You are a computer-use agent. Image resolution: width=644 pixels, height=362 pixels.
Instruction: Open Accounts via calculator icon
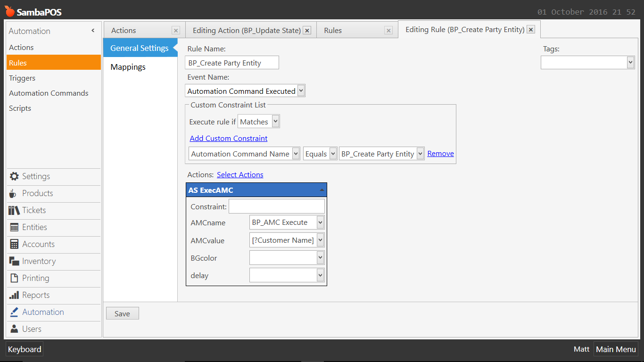(x=14, y=244)
